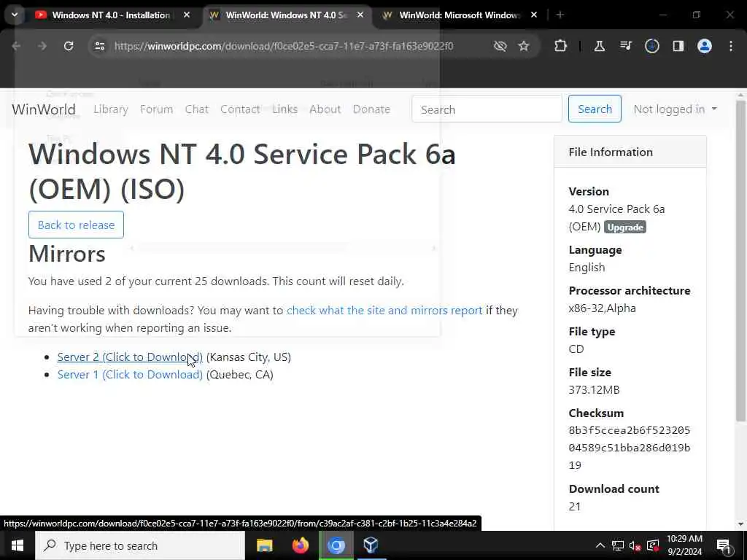The width and height of the screenshot is (747, 560).
Task: Show hidden tray icons chevron
Action: pos(600,545)
